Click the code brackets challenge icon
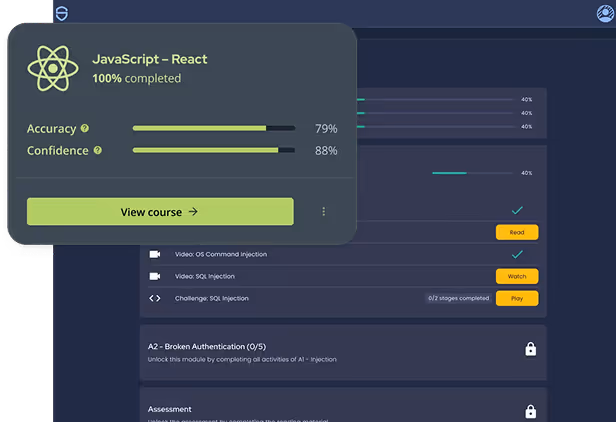 [x=155, y=298]
